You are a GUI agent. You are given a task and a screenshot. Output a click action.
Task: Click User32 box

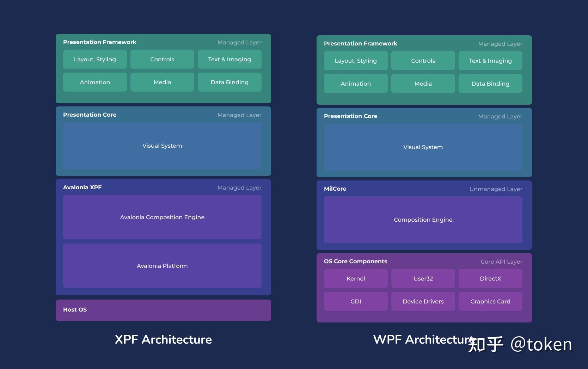(x=423, y=278)
